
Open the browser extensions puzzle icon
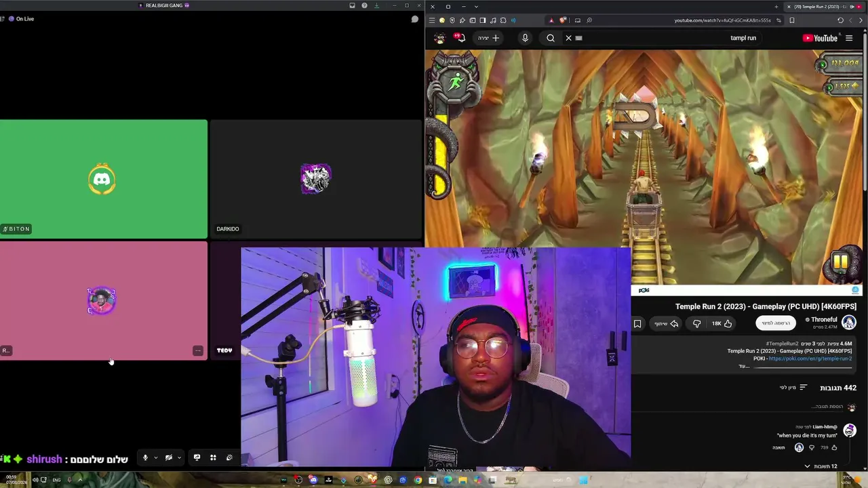click(x=503, y=20)
